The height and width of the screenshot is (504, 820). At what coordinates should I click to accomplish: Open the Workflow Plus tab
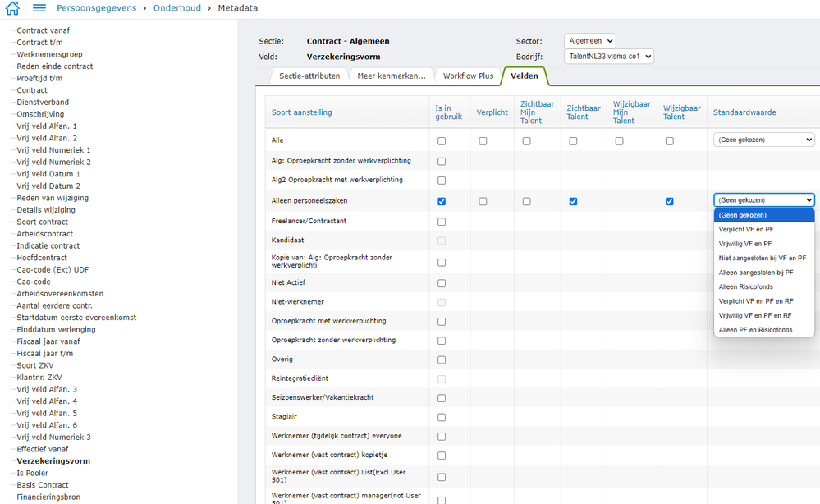tap(468, 76)
